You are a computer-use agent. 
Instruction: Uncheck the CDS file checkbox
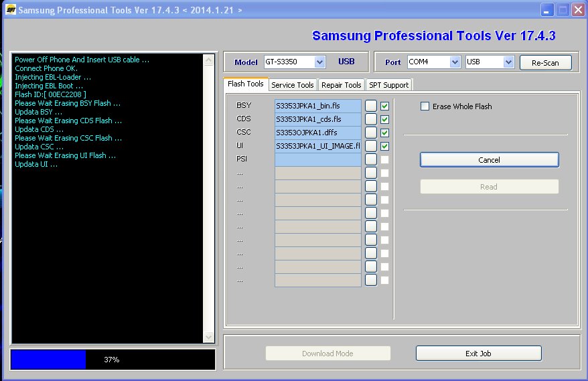(x=385, y=120)
